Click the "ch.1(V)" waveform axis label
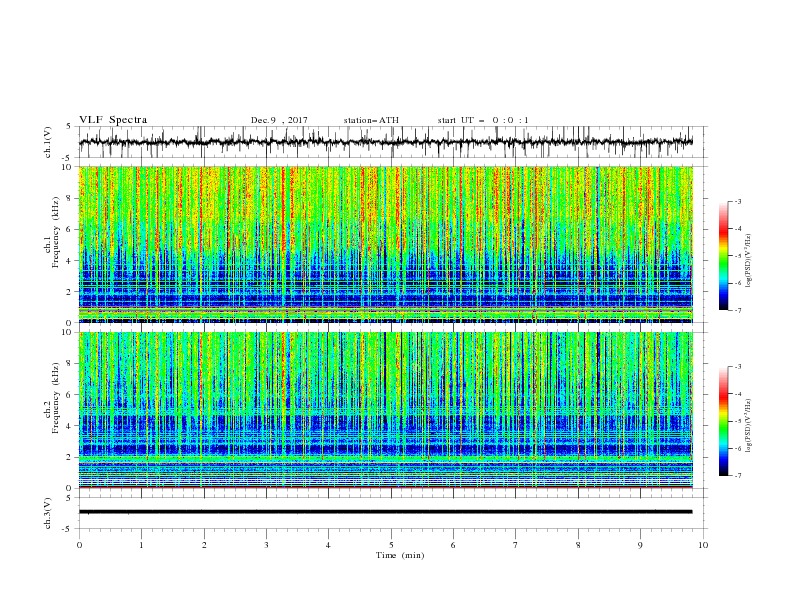The height and width of the screenshot is (612, 792). coord(48,142)
